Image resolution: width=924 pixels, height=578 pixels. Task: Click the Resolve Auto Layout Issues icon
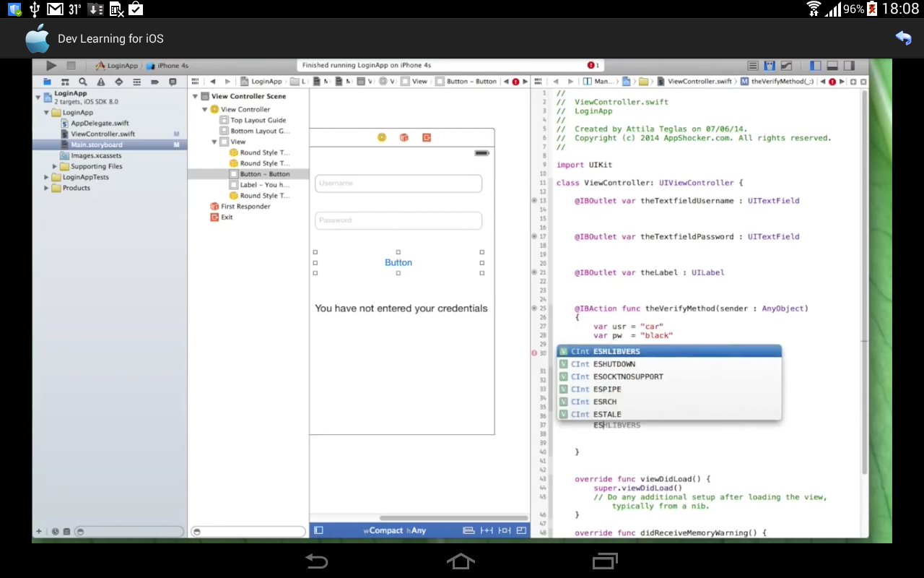(x=505, y=530)
